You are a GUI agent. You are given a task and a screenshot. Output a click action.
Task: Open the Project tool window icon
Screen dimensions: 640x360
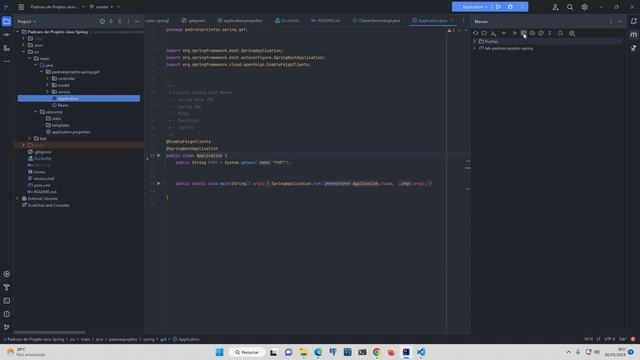(x=7, y=21)
